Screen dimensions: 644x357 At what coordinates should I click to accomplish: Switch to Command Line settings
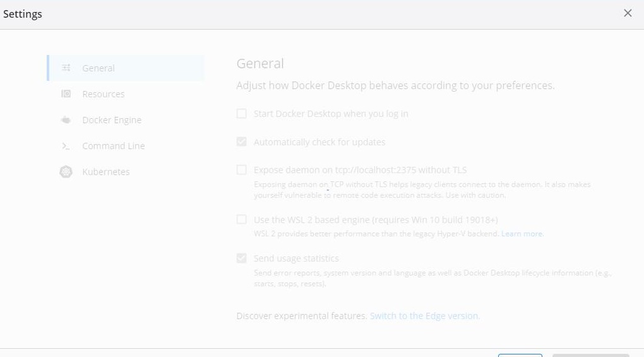(x=125, y=146)
